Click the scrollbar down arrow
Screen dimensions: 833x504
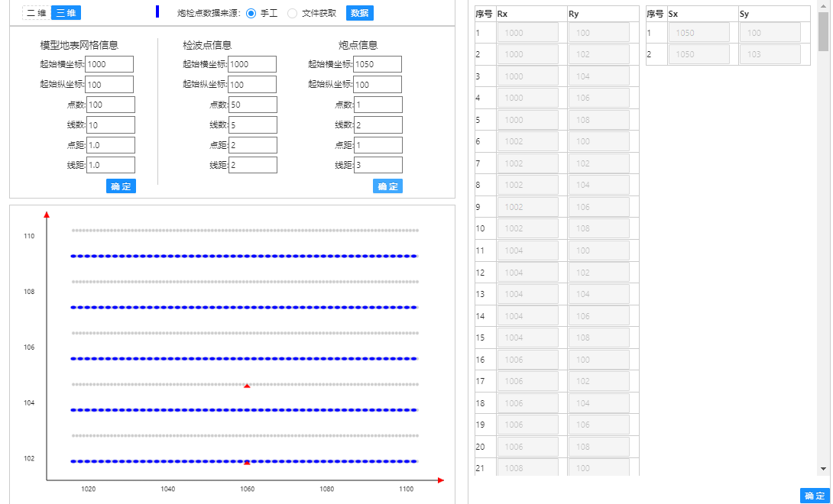pyautogui.click(x=823, y=468)
